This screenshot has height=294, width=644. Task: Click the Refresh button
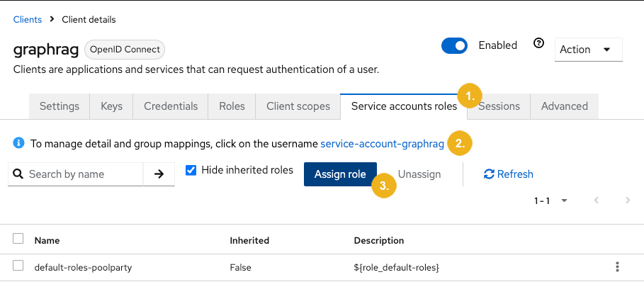tap(509, 174)
